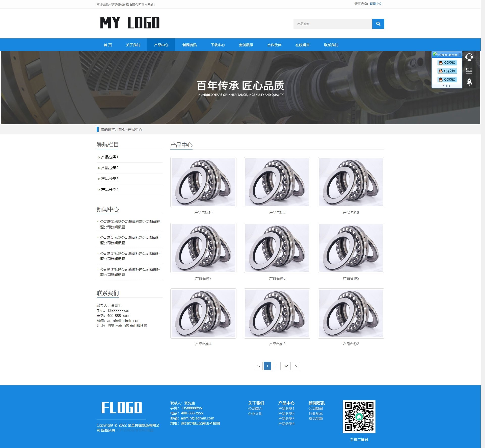Expand 产品分类3 in sidebar navigation
Screen dimensions: 485x448
[x=110, y=179]
